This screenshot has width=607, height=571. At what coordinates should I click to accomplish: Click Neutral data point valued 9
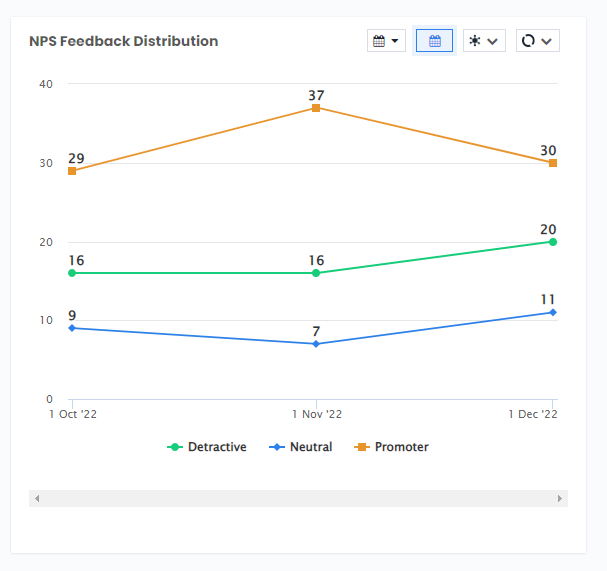pos(72,328)
